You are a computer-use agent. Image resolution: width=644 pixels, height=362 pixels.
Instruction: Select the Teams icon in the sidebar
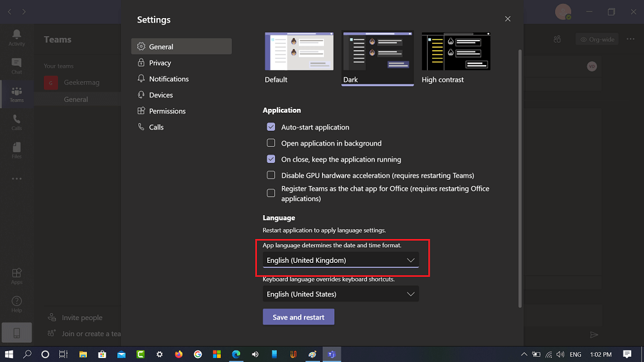17,94
